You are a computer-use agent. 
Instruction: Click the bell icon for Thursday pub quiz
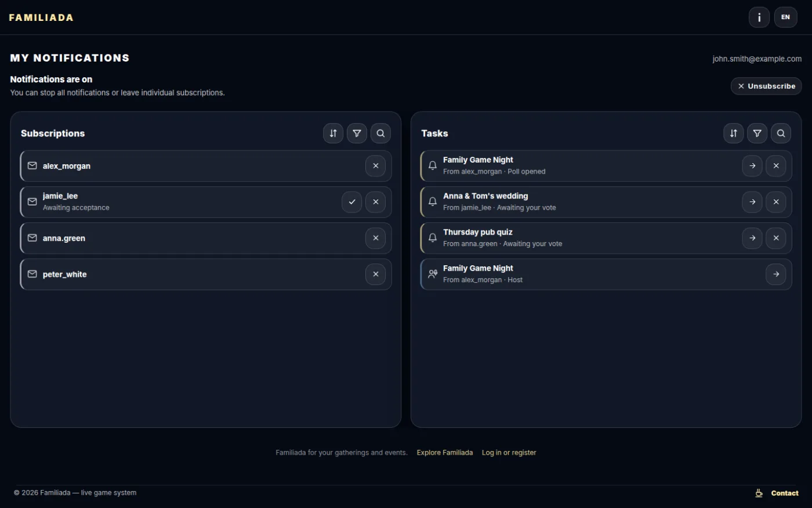pyautogui.click(x=433, y=238)
